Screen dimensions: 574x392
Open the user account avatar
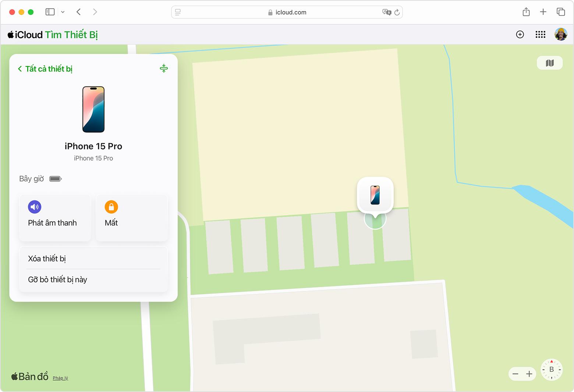coord(561,35)
